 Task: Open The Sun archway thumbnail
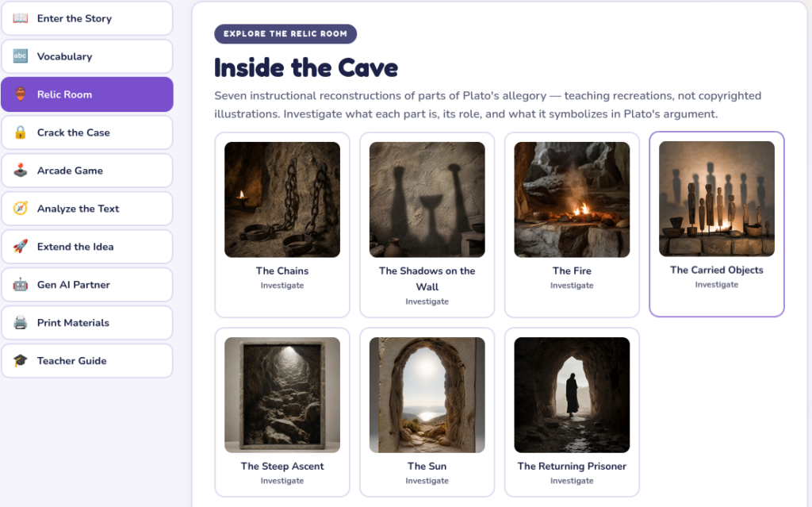pyautogui.click(x=427, y=395)
